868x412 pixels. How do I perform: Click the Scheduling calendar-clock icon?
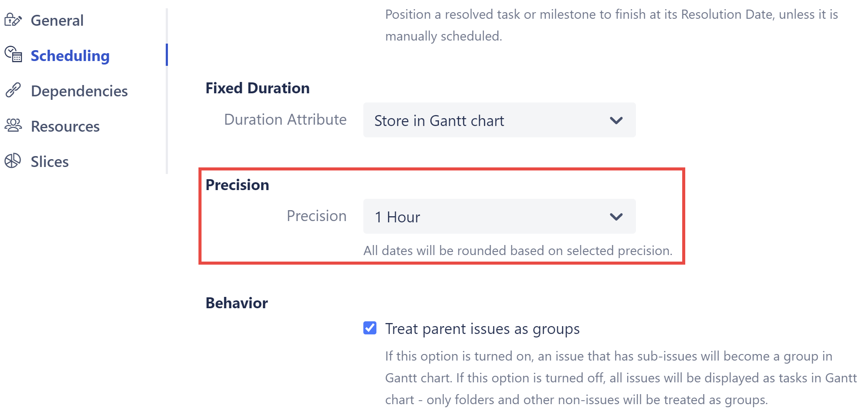point(13,54)
